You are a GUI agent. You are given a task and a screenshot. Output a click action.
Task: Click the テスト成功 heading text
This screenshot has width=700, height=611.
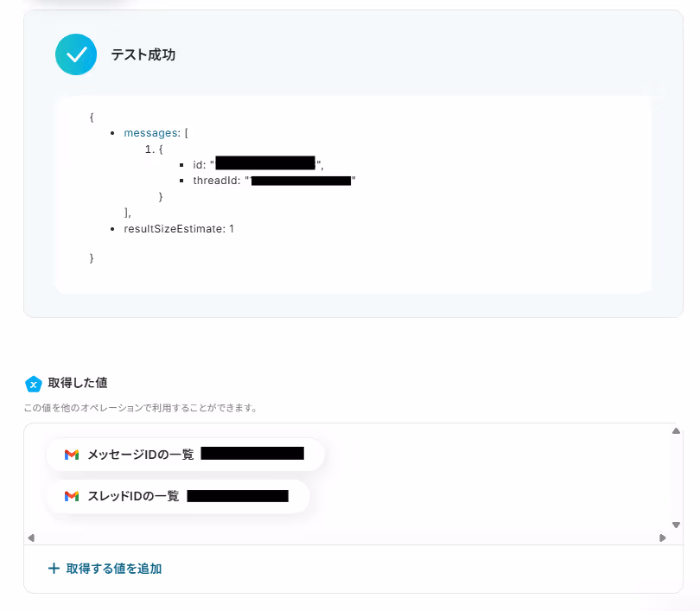tap(143, 54)
